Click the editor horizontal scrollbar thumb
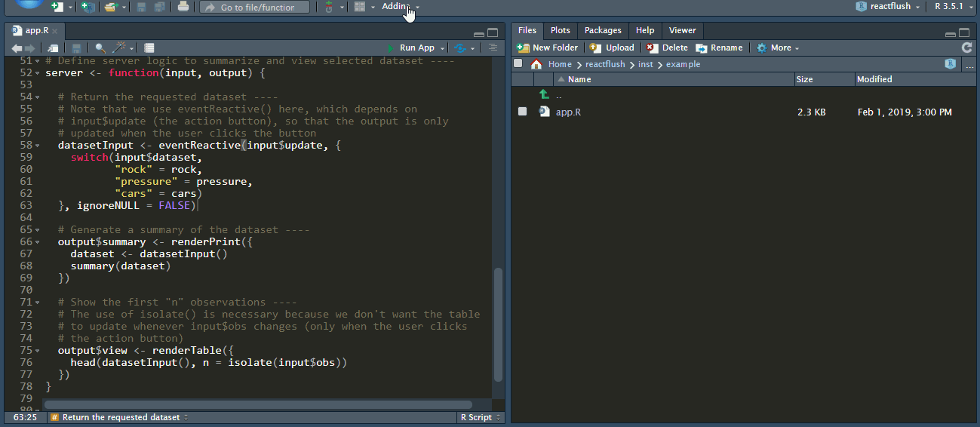The image size is (980, 427). (x=259, y=404)
